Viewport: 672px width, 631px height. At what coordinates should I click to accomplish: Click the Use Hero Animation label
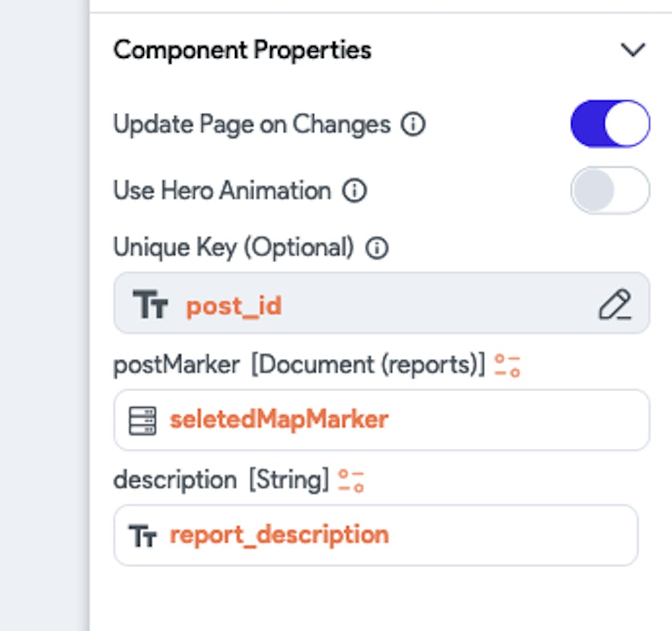[222, 191]
